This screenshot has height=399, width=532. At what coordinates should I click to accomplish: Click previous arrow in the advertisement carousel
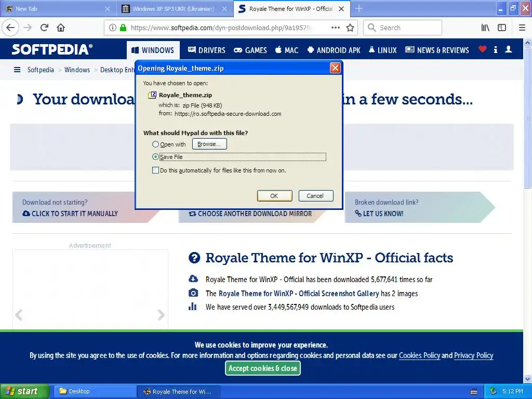coord(19,315)
